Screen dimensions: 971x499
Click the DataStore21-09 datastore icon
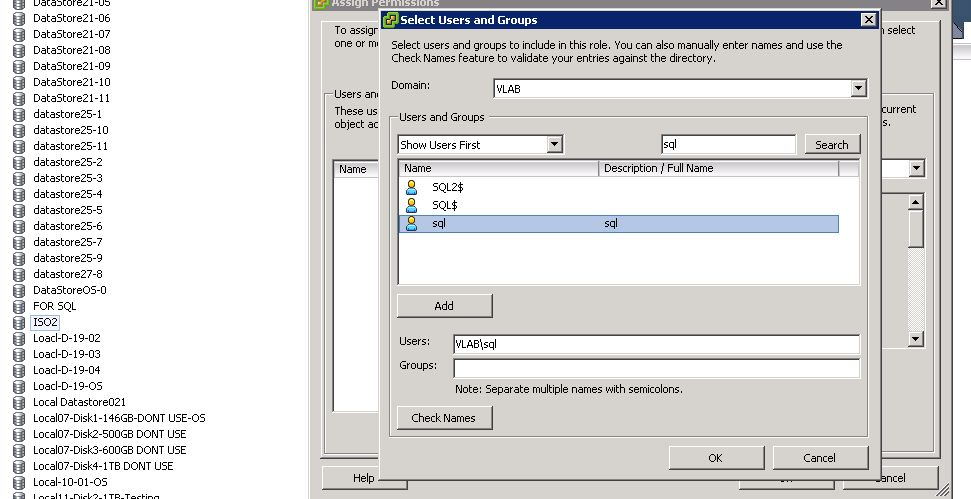coord(19,66)
